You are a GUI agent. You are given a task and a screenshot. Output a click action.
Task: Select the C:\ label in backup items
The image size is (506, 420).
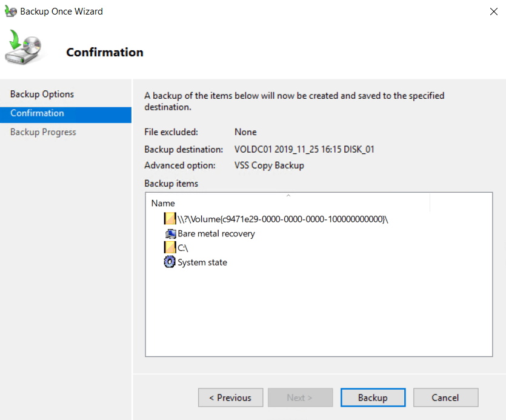184,248
